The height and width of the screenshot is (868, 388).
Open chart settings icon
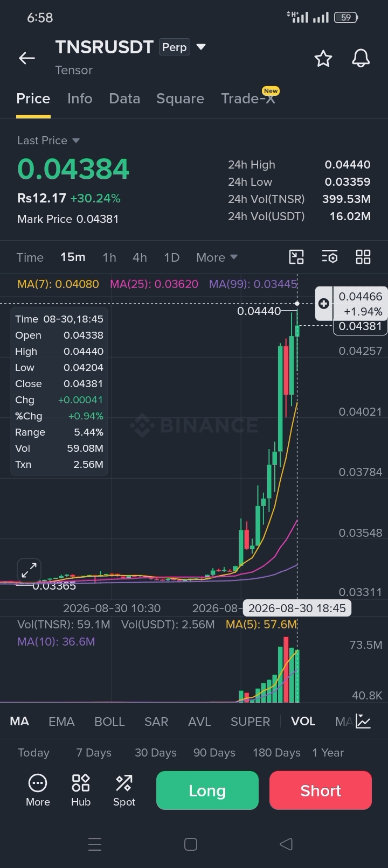pos(330,257)
